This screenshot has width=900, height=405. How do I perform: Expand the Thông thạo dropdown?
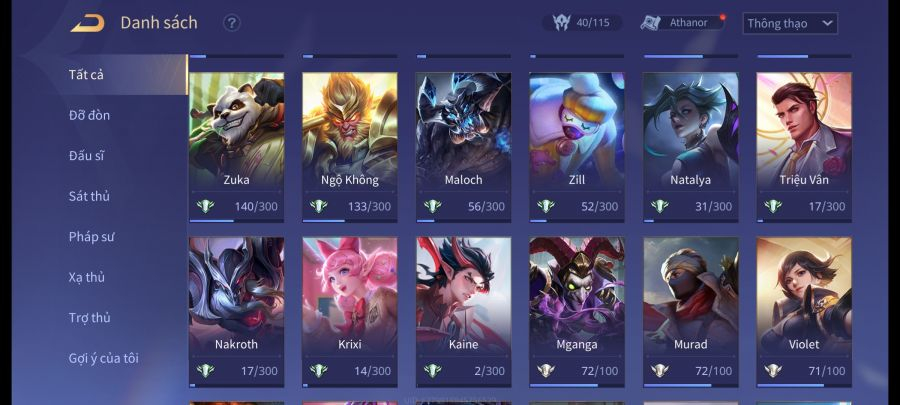[x=790, y=24]
